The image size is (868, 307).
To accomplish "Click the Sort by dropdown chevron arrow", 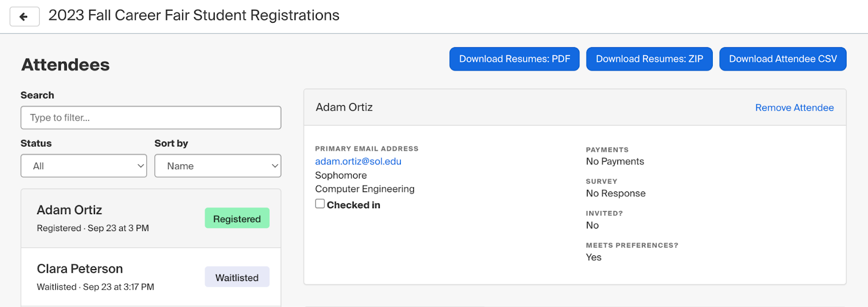I will click(x=275, y=166).
